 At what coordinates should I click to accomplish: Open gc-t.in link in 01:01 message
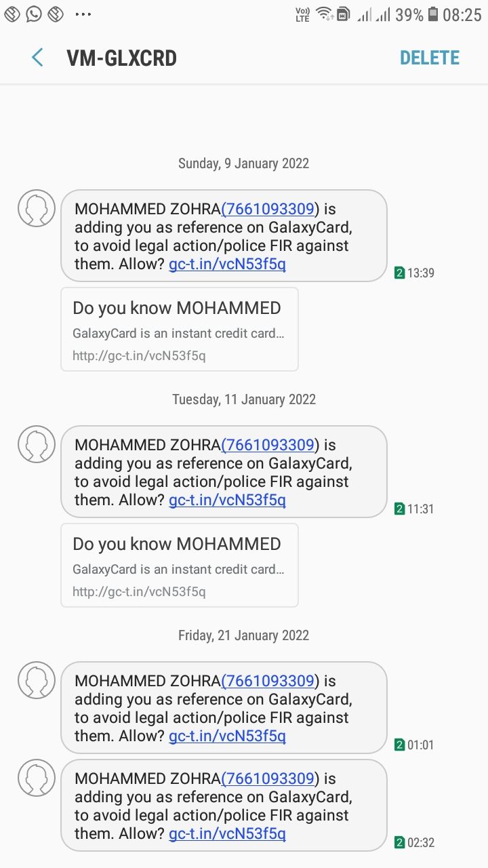click(227, 736)
